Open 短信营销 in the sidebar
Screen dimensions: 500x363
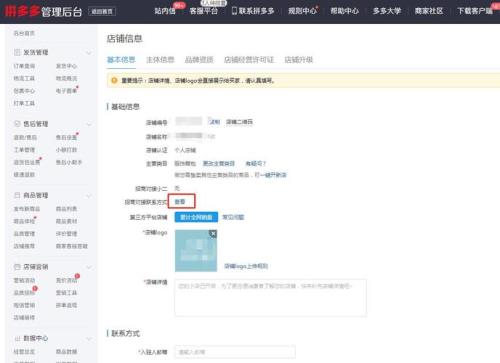coord(24,305)
